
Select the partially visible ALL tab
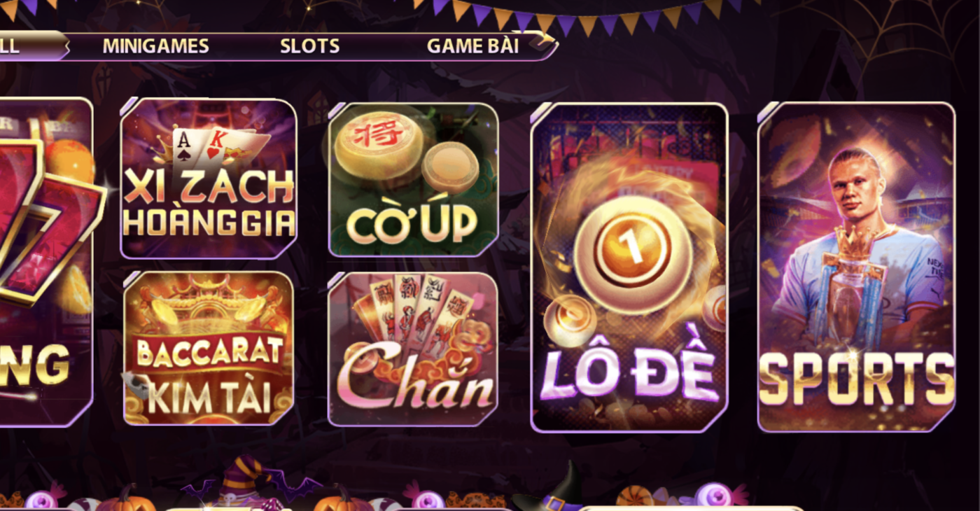coord(10,46)
